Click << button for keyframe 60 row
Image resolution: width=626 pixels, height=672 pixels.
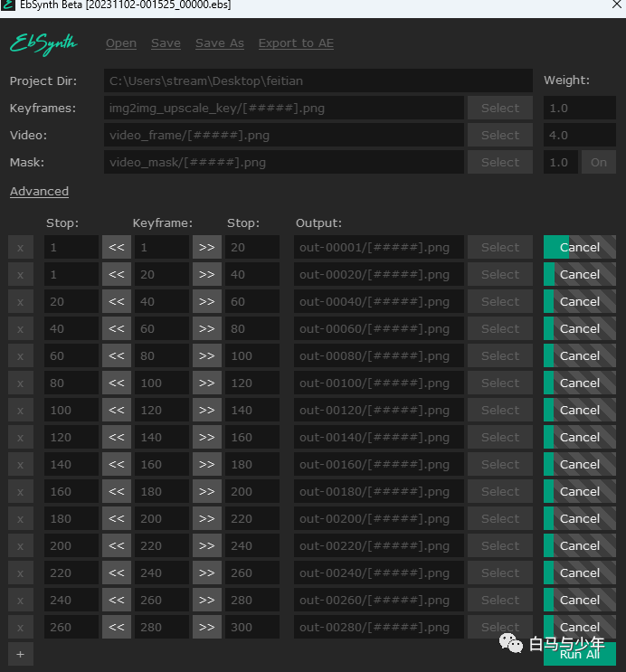pyautogui.click(x=116, y=328)
